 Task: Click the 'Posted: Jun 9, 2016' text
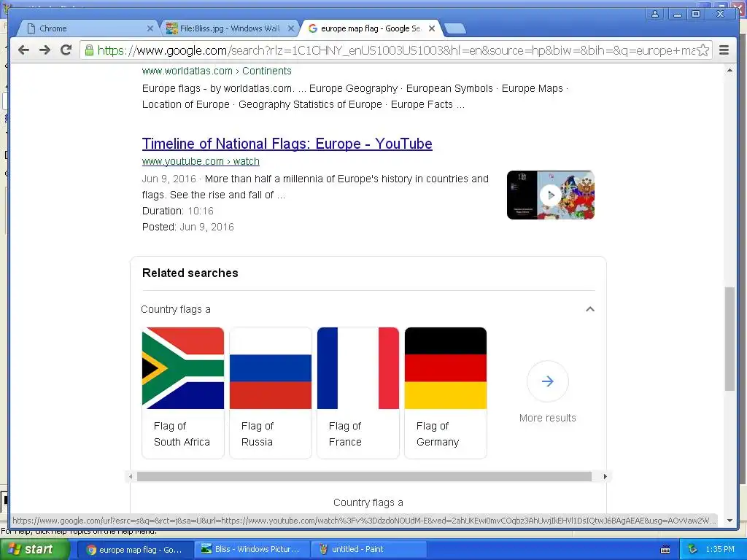pyautogui.click(x=187, y=227)
